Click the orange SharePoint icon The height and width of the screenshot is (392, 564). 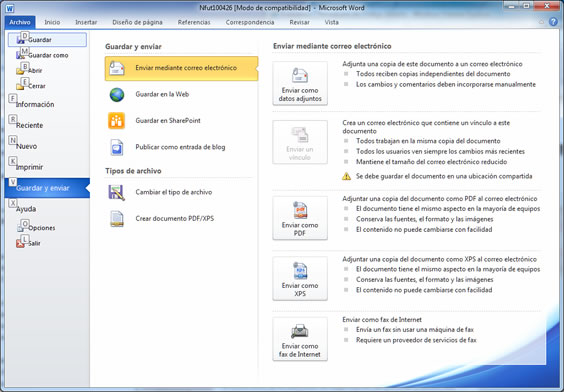(117, 121)
